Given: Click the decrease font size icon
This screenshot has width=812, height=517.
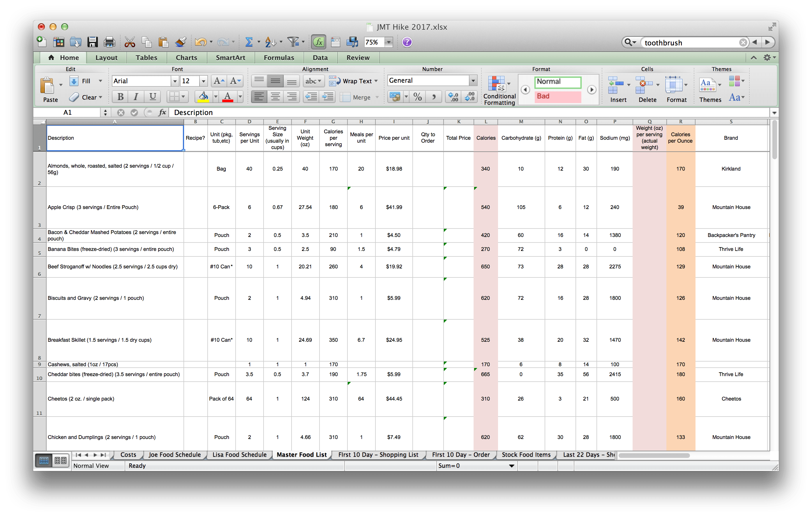Looking at the screenshot, I should (x=235, y=81).
